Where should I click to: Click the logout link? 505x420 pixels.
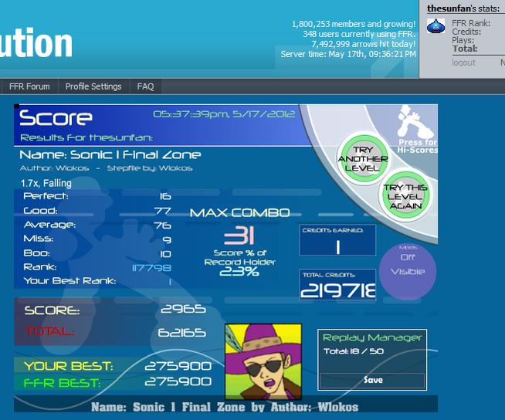pos(463,63)
